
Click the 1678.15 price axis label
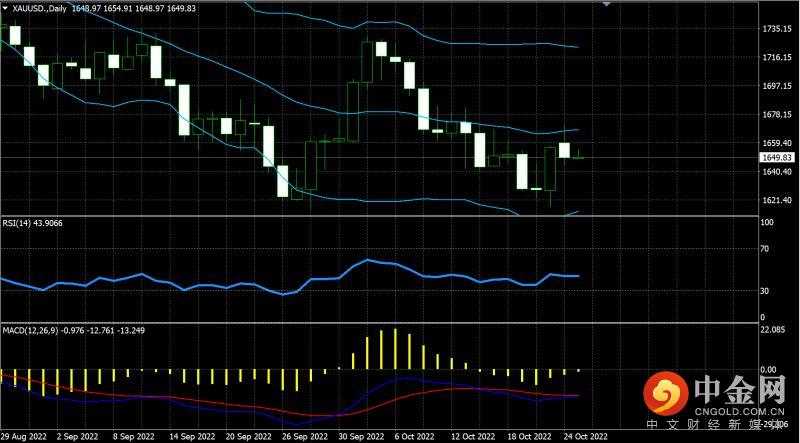pyautogui.click(x=776, y=115)
